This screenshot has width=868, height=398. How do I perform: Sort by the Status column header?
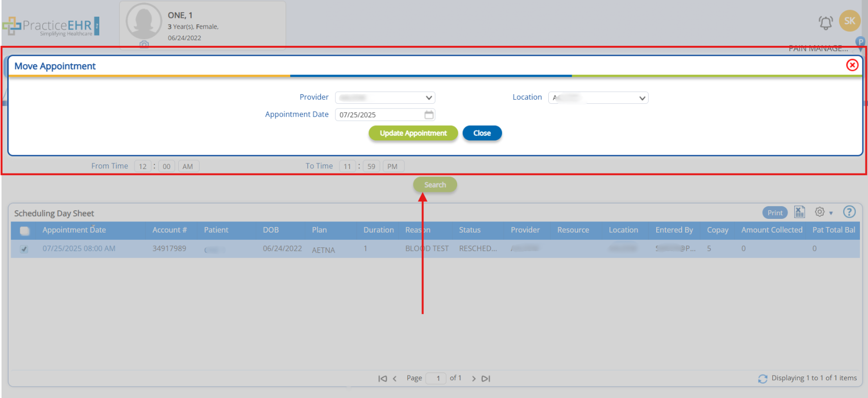(x=469, y=230)
